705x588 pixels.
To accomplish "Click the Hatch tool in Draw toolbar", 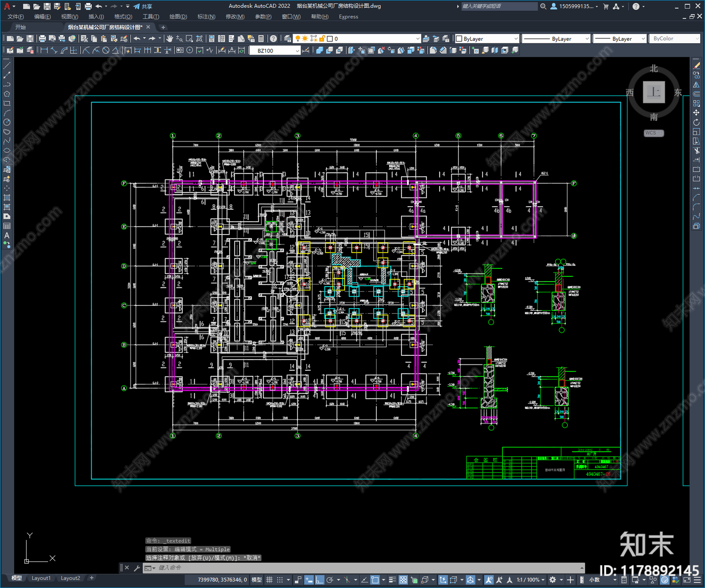I will [7, 197].
